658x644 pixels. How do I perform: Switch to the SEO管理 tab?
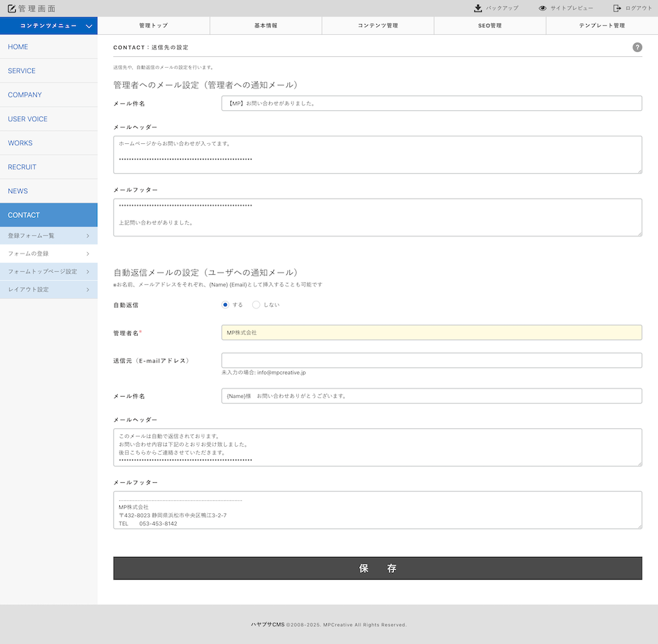[489, 25]
